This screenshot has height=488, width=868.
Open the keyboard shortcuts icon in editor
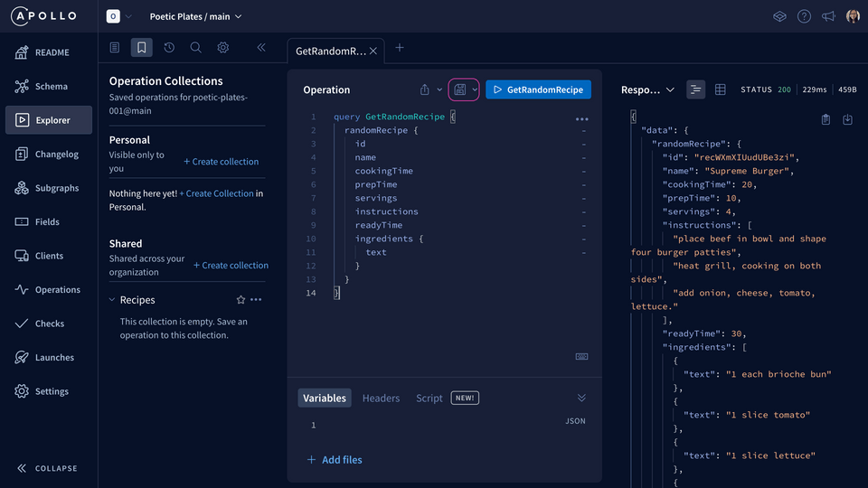[x=581, y=356]
